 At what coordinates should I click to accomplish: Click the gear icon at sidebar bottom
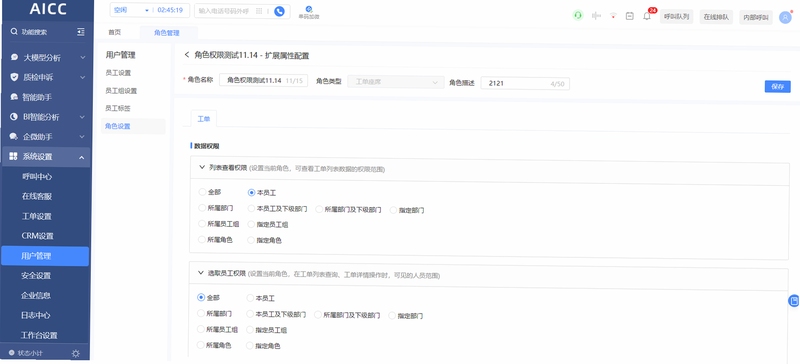pos(76,353)
